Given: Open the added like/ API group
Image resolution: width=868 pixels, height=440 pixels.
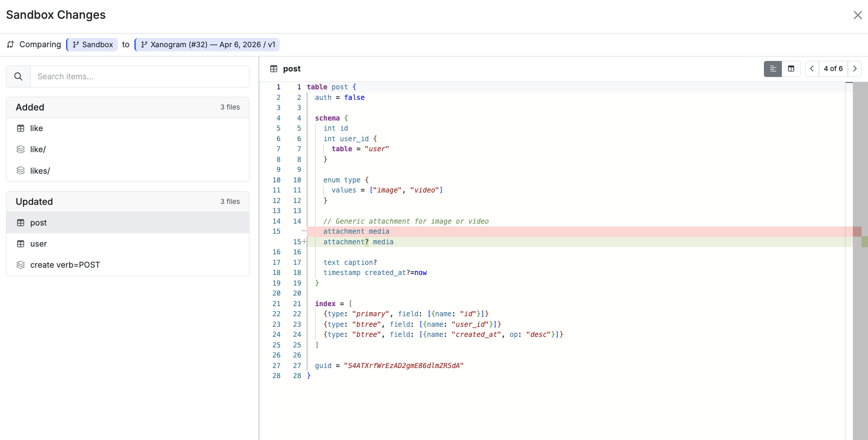Looking at the screenshot, I should [x=127, y=149].
